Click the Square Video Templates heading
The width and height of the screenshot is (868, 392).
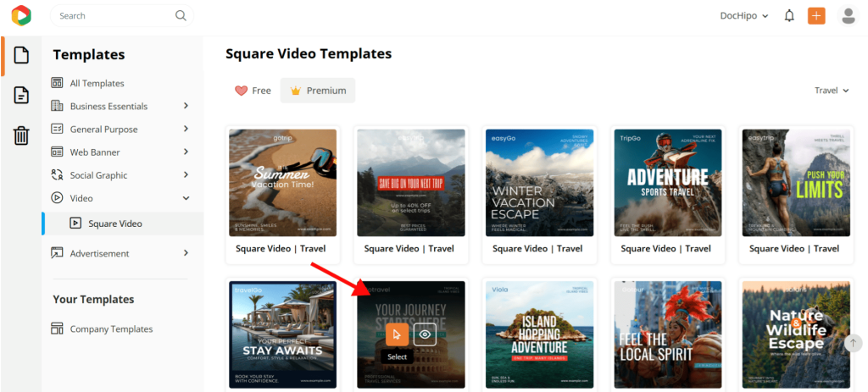click(309, 53)
